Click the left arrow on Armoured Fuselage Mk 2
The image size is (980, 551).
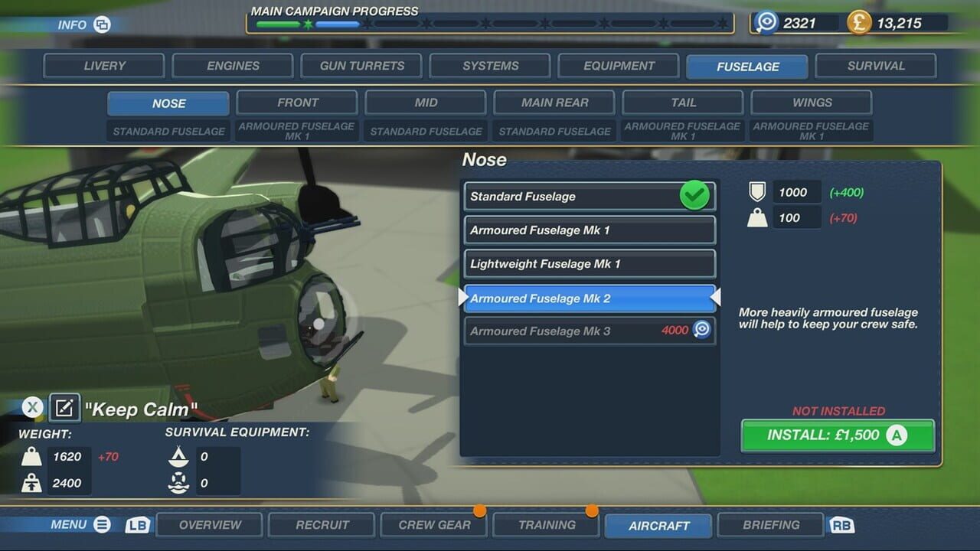coord(463,298)
